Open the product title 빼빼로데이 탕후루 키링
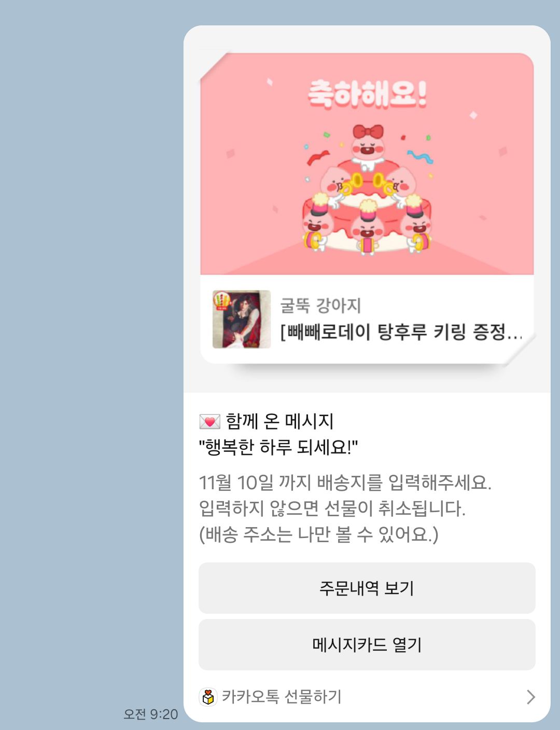The image size is (560, 730). pos(401,332)
